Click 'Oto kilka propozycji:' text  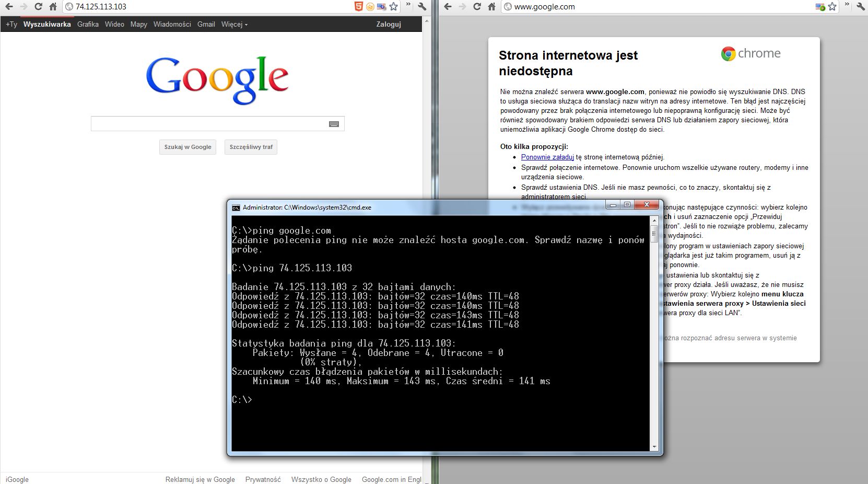[534, 146]
